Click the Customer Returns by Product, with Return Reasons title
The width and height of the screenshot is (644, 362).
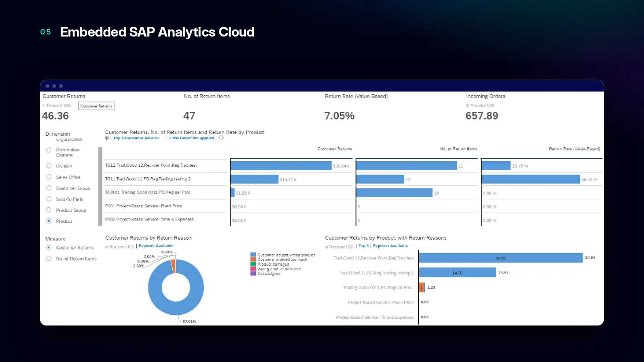coord(385,238)
